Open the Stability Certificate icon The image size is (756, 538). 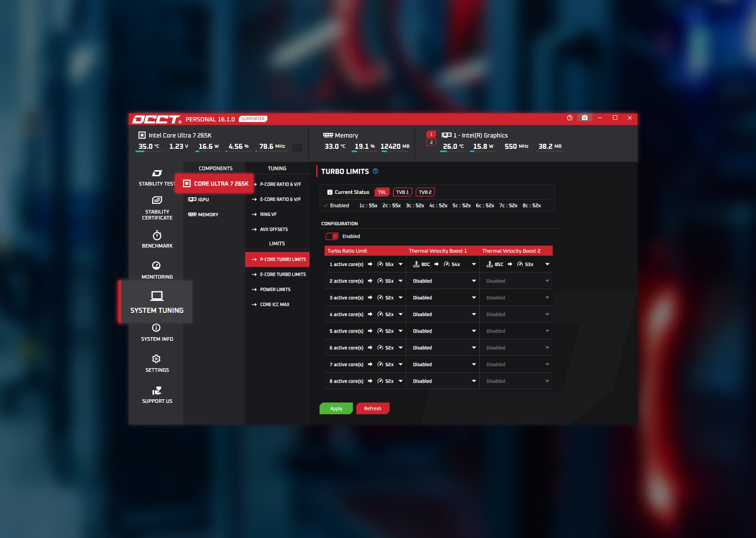(157, 200)
